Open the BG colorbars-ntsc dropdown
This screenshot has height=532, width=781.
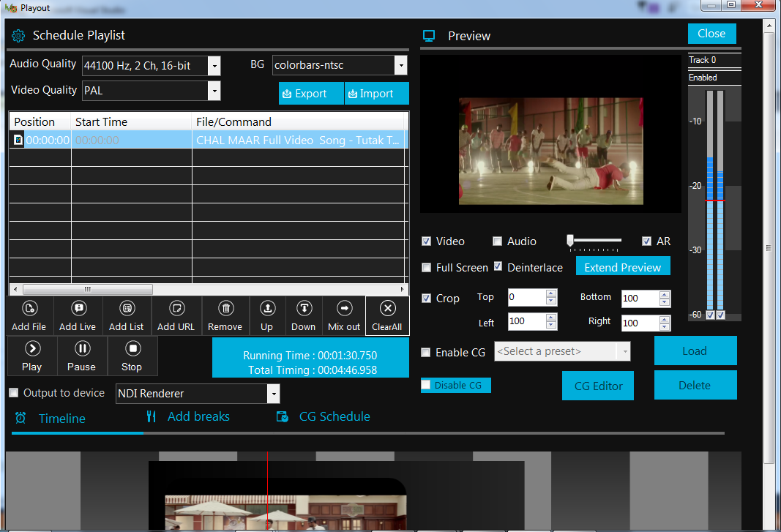(400, 65)
